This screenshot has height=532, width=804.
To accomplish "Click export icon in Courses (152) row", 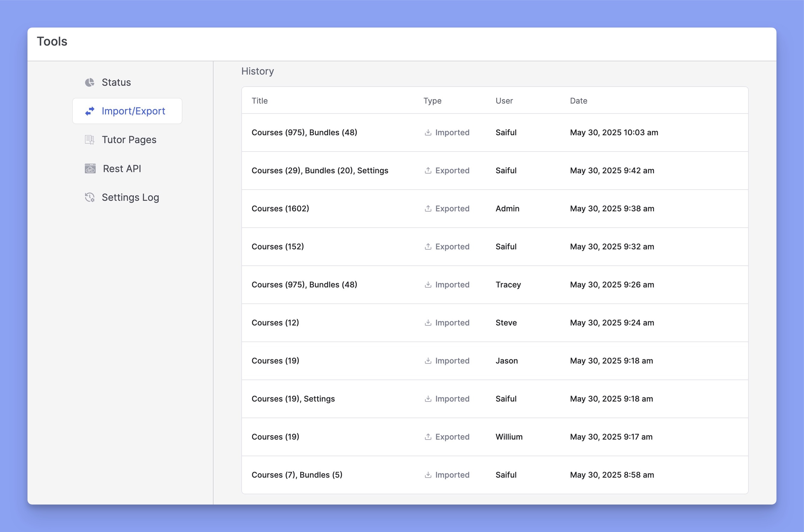I will pyautogui.click(x=428, y=246).
